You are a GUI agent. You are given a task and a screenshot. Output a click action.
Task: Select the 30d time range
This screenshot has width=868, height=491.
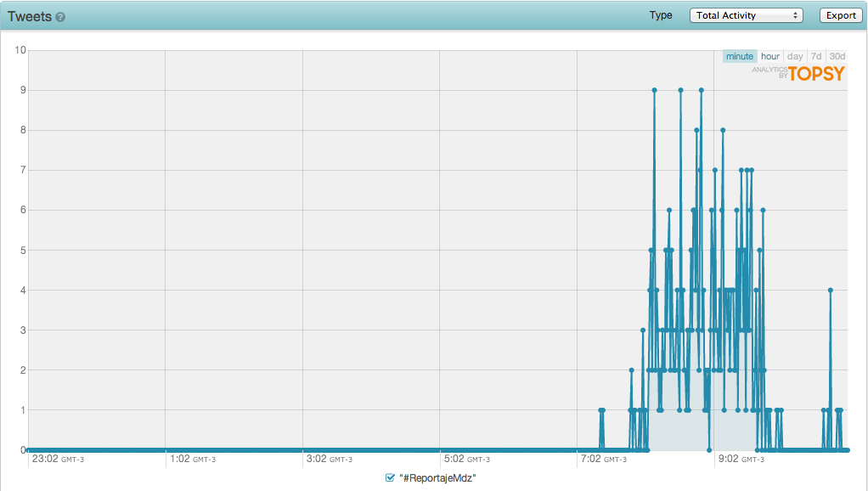[837, 56]
